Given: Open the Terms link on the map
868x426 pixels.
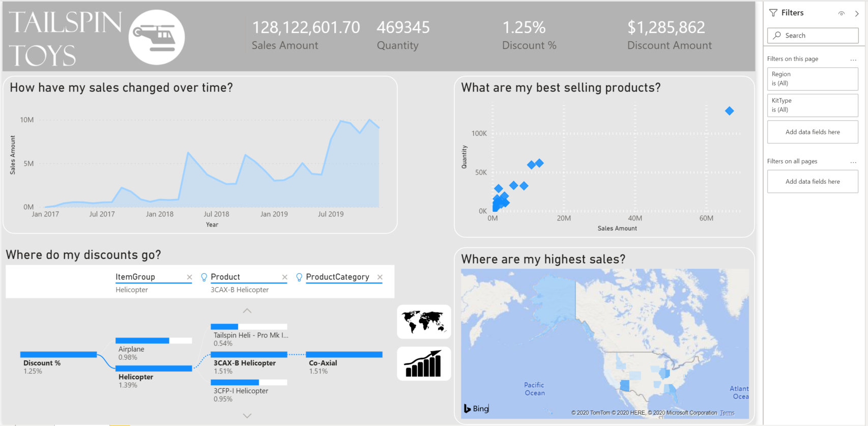Looking at the screenshot, I should click(727, 413).
